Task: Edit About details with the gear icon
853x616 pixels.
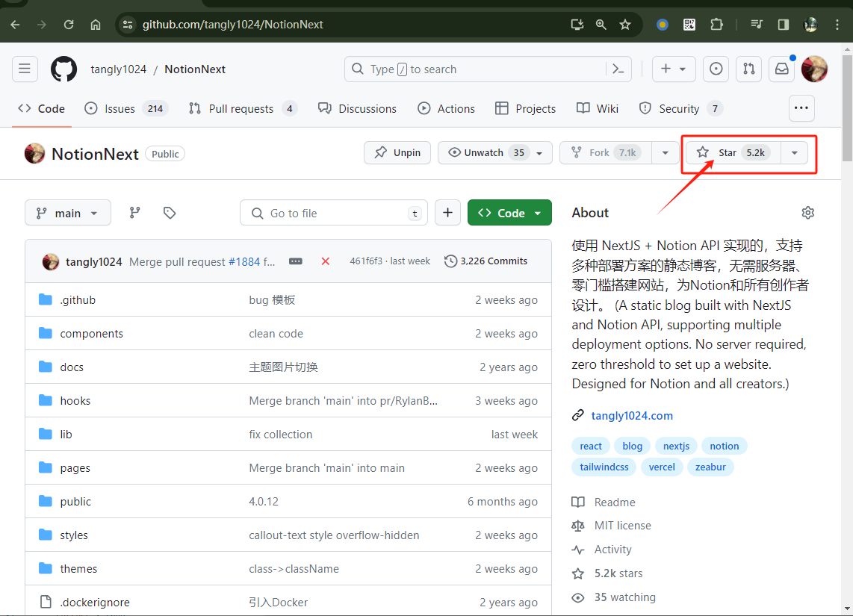Action: (808, 213)
